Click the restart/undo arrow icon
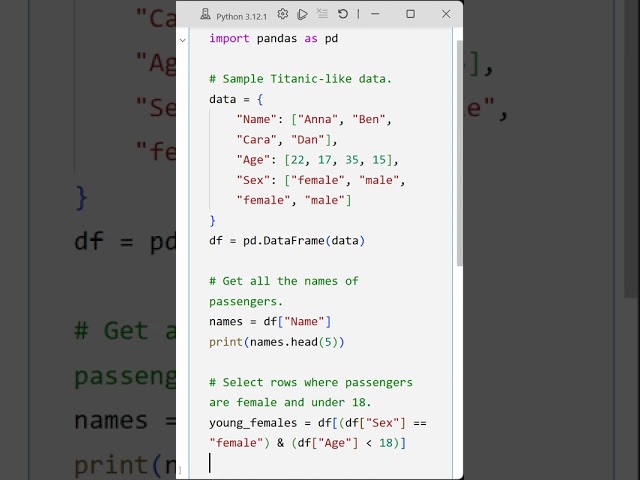640x480 pixels. pos(343,14)
